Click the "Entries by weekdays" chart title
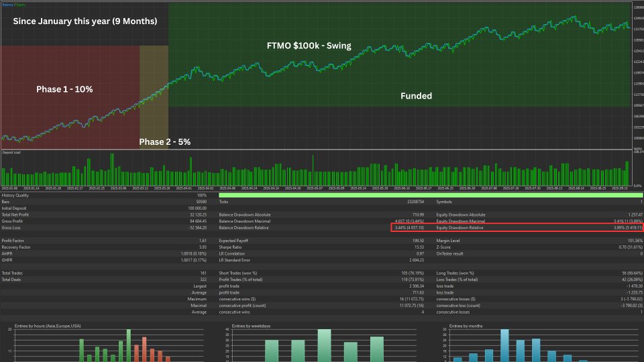Image resolution: width=644 pixels, height=362 pixels. click(x=251, y=326)
